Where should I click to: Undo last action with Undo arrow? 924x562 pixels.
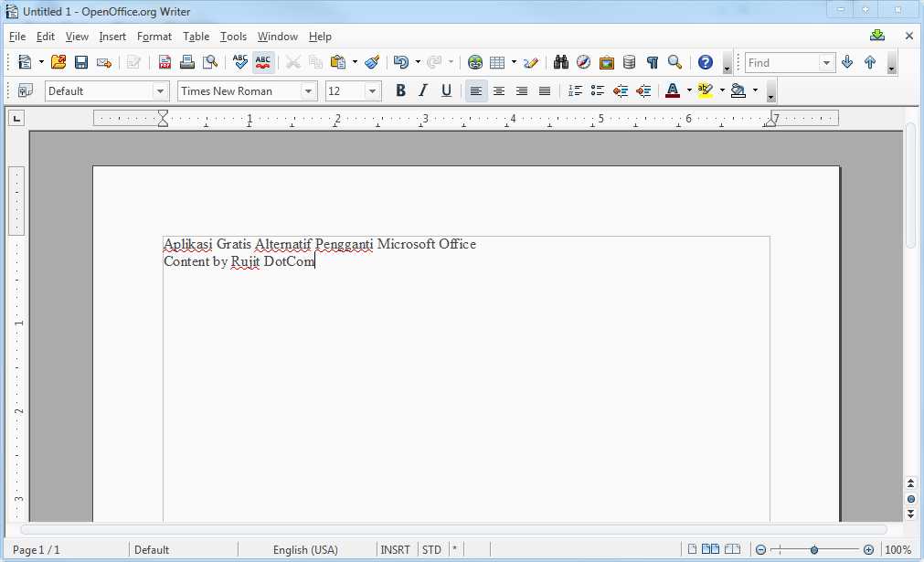(x=401, y=62)
